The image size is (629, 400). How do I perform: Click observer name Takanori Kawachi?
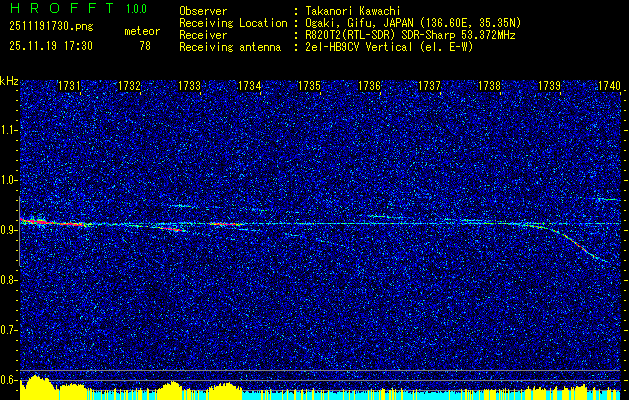(353, 11)
